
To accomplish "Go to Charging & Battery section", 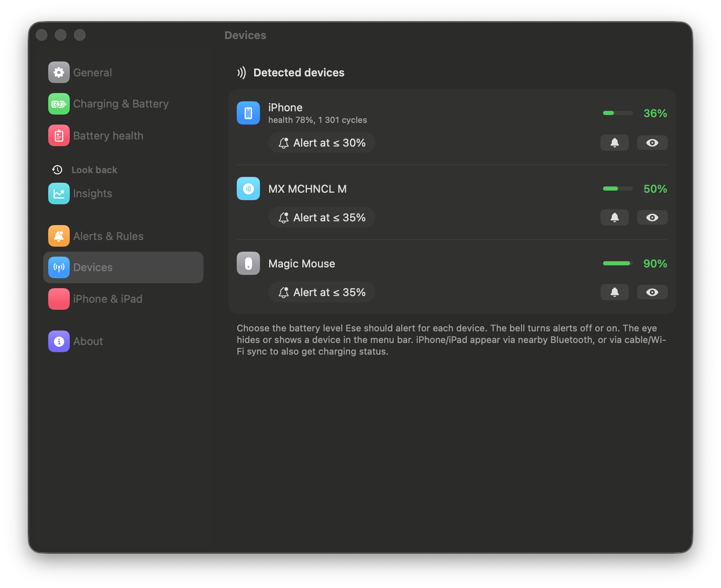I will point(123,104).
